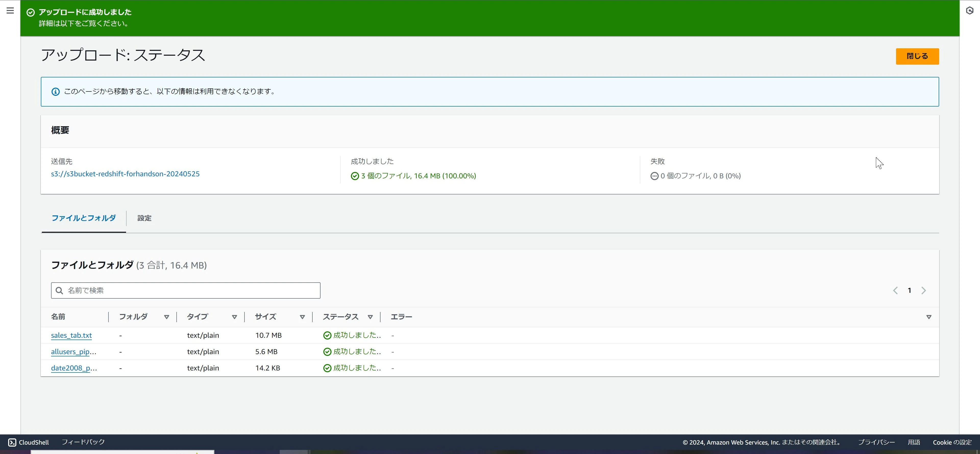
Task: Sort by the フォルダ column arrow
Action: pyautogui.click(x=167, y=317)
